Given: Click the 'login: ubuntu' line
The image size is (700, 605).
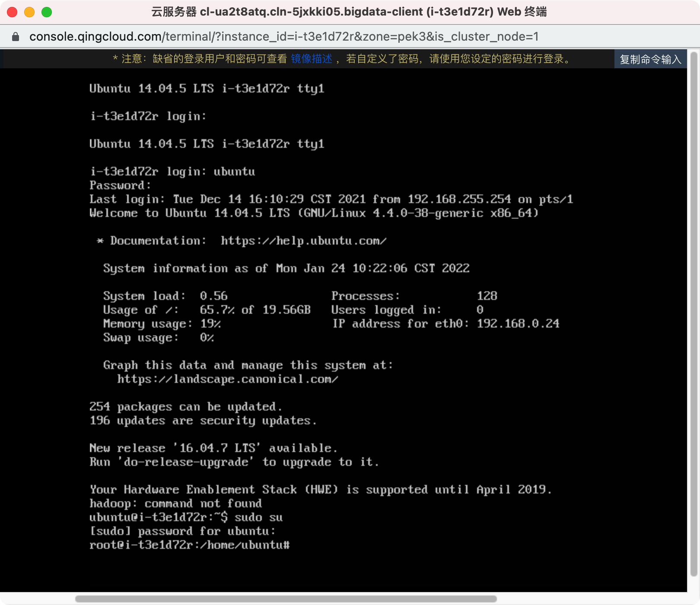Looking at the screenshot, I should (x=172, y=172).
